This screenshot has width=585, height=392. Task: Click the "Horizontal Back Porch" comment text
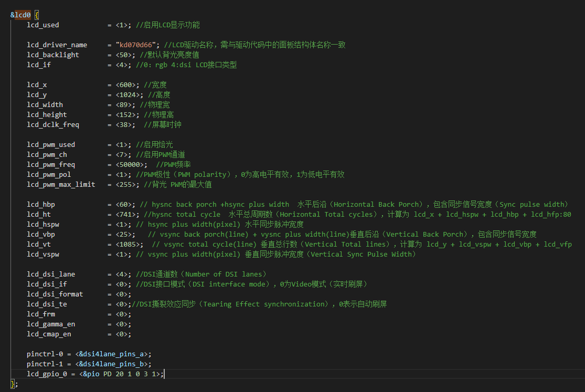click(376, 205)
